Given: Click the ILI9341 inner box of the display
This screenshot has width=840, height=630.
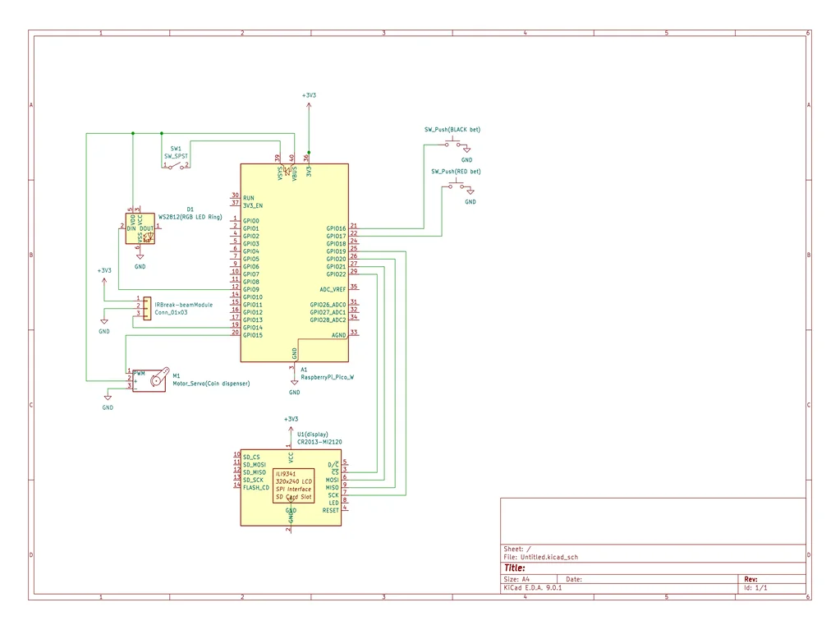Looking at the screenshot, I should coord(294,485).
